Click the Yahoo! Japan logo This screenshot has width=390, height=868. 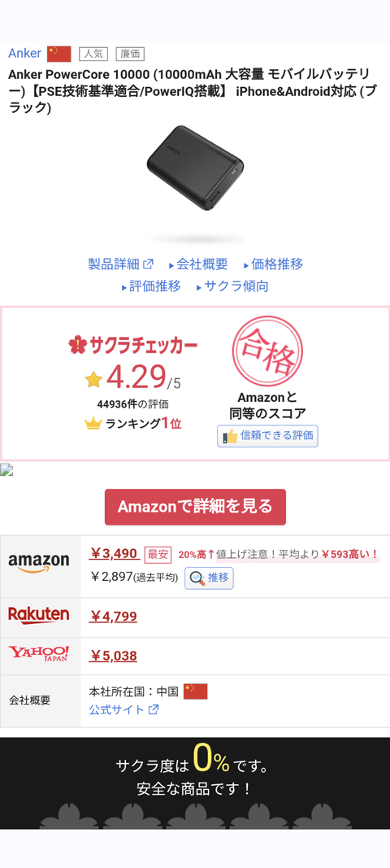click(x=39, y=654)
